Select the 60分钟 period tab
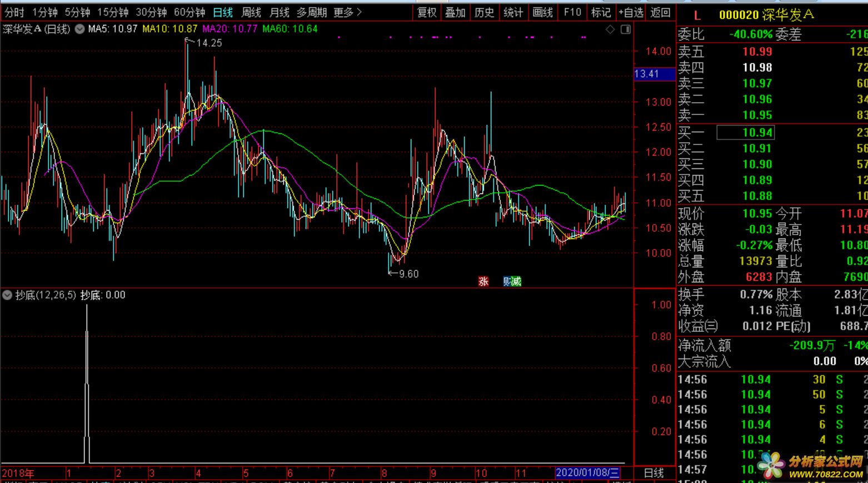 coord(189,12)
